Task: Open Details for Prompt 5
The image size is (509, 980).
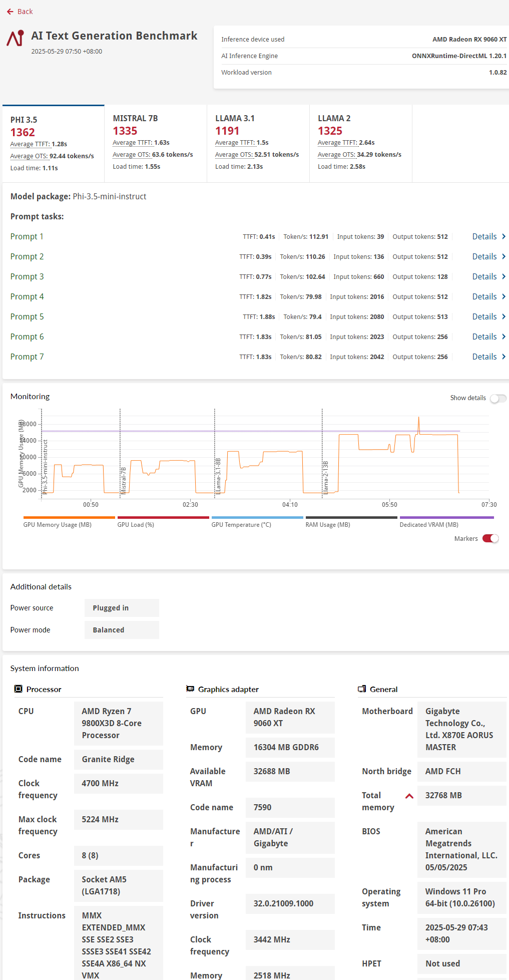Action: (x=489, y=316)
